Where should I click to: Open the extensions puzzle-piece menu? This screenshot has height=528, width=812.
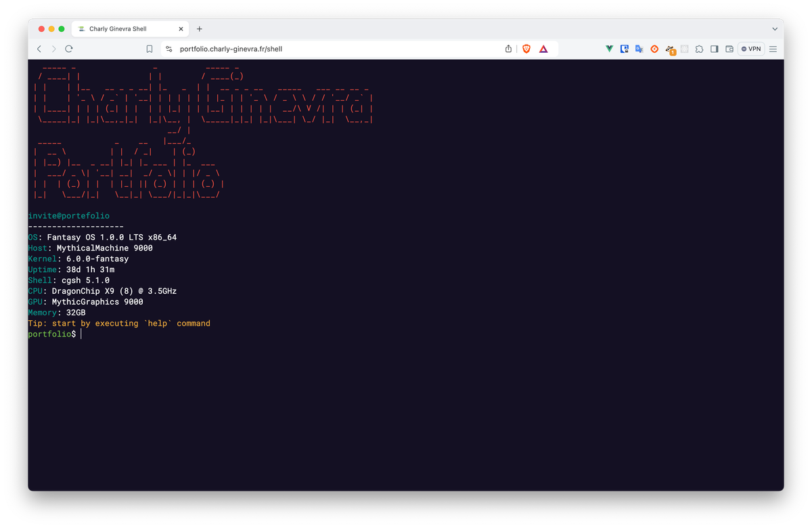pos(700,49)
